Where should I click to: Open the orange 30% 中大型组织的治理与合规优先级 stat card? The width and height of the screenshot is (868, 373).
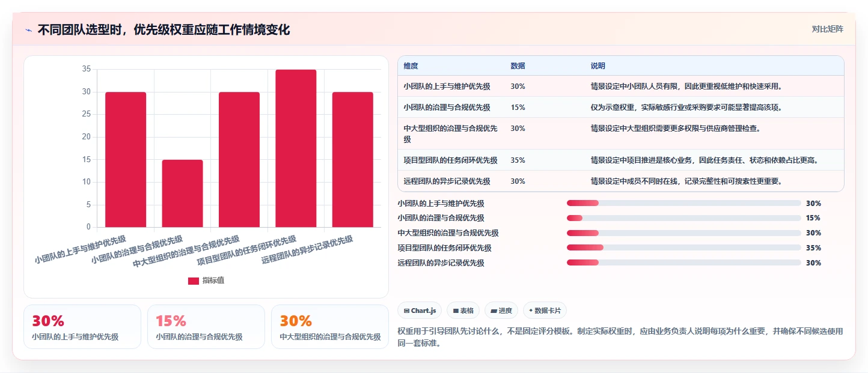click(330, 327)
